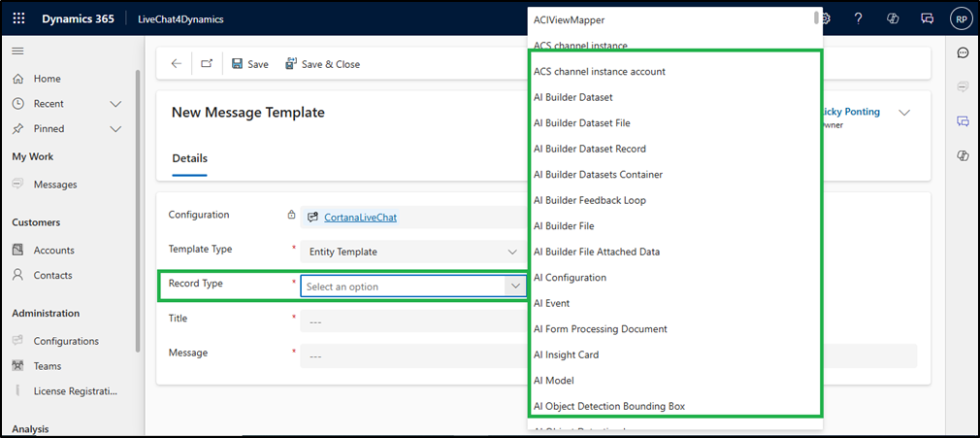Open the Copilot icon in top bar
Image resolution: width=980 pixels, height=438 pixels.
tap(893, 18)
